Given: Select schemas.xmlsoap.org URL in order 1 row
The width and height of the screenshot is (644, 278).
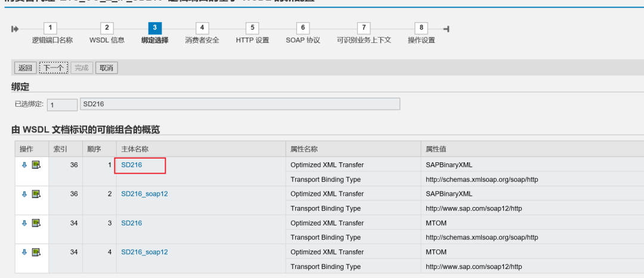Looking at the screenshot, I should (482, 180).
